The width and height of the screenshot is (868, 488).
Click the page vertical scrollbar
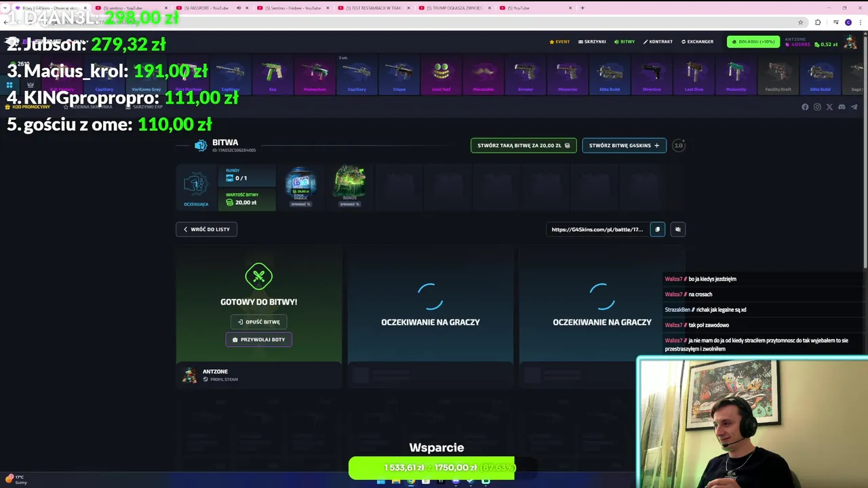[865, 149]
